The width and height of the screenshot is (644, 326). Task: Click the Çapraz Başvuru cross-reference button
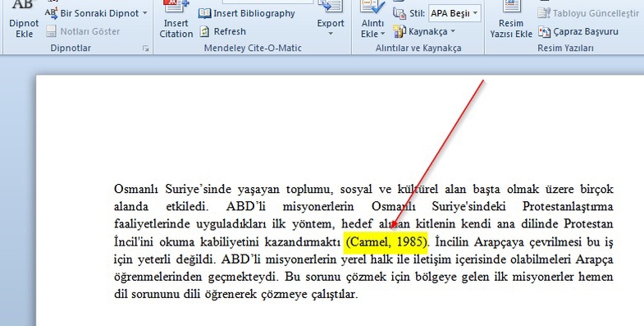point(578,31)
